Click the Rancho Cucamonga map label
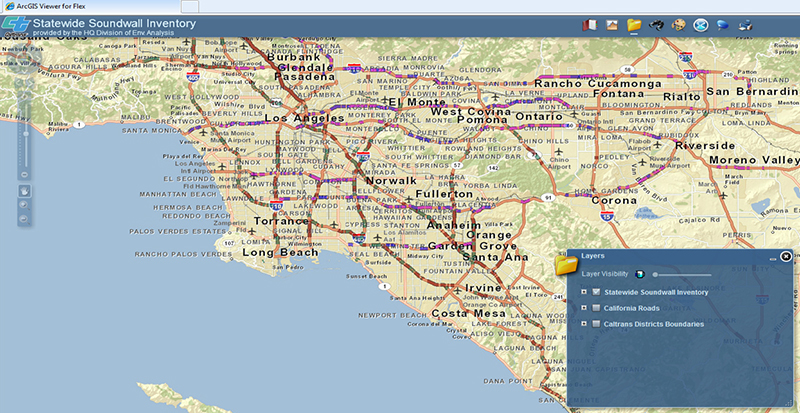The width and height of the screenshot is (800, 413). [598, 83]
